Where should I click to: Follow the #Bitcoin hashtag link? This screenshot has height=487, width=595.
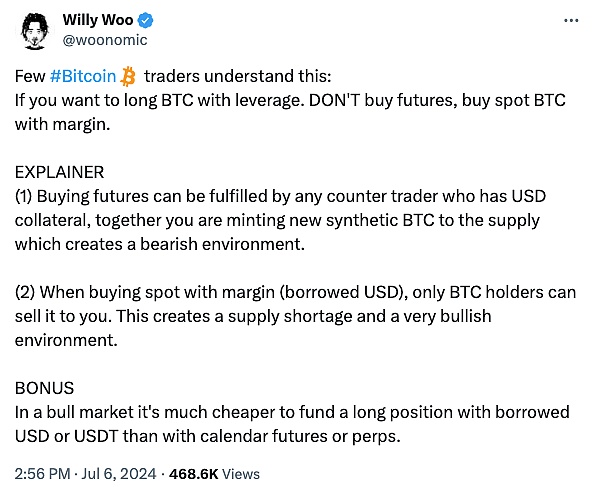click(83, 76)
